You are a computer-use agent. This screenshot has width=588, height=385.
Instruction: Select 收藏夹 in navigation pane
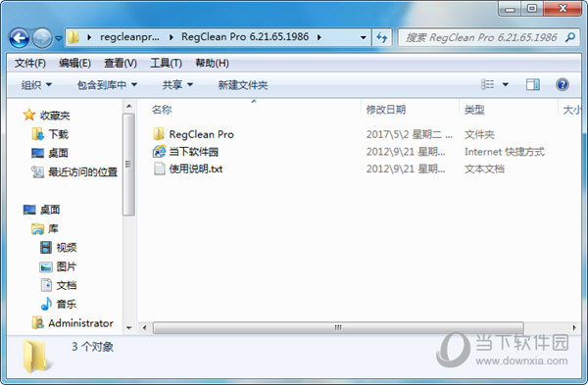point(55,116)
